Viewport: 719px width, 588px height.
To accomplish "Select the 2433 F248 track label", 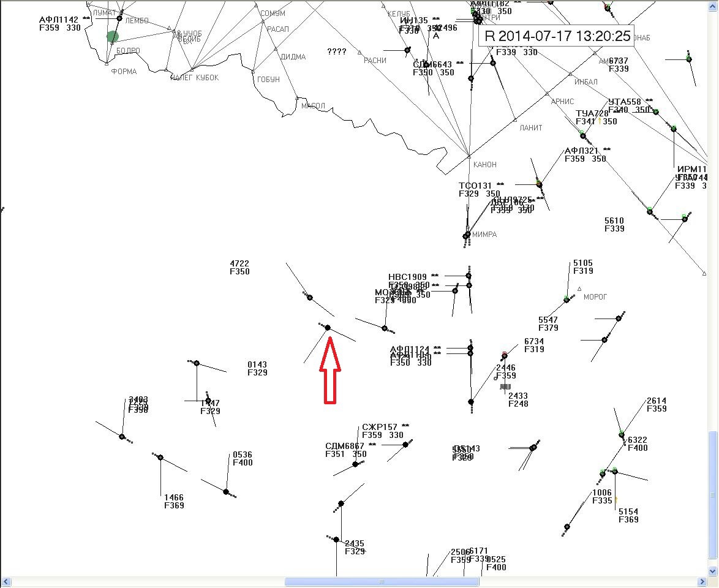I will pos(518,399).
